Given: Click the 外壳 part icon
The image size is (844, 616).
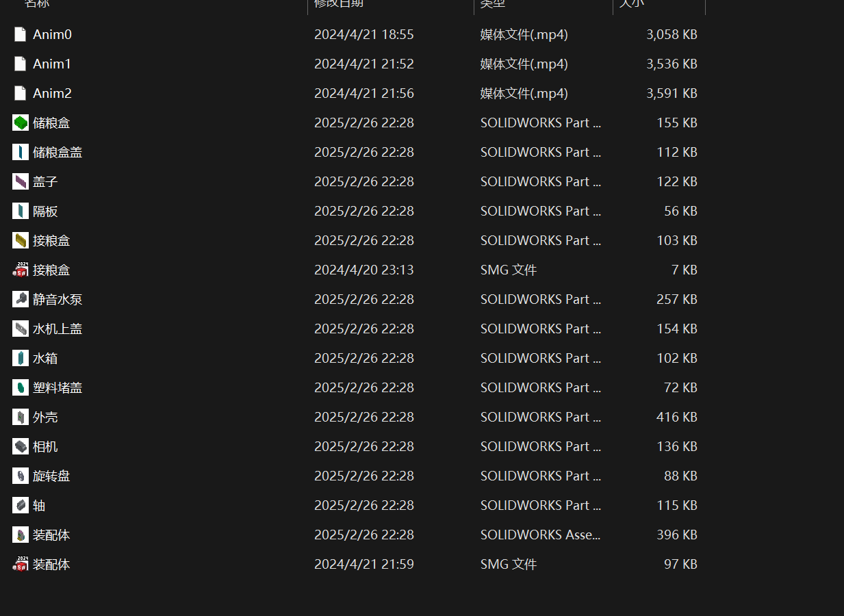Looking at the screenshot, I should click(x=21, y=417).
